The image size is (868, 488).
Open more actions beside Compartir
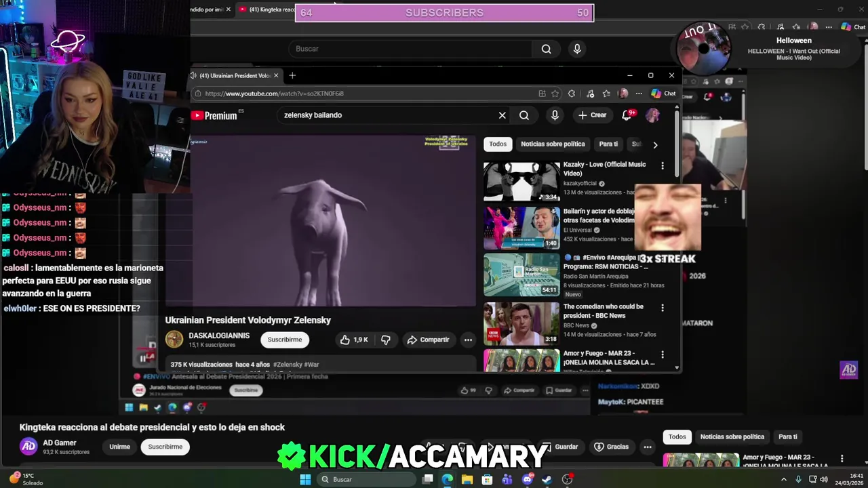468,340
